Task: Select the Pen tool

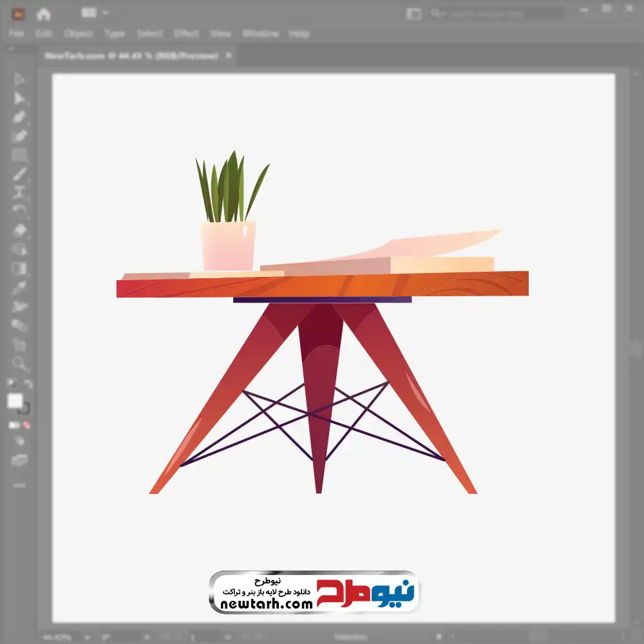Action: coord(19,117)
